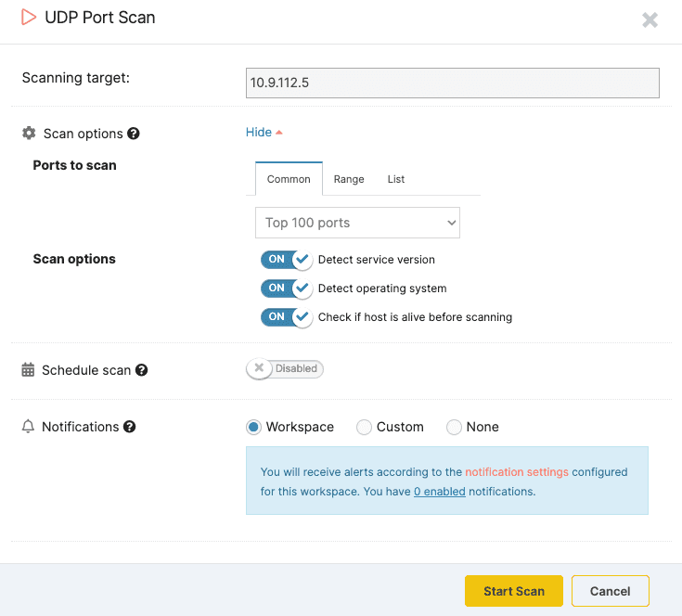This screenshot has width=682, height=616.
Task: Switch to the Range ports tab
Action: (x=349, y=179)
